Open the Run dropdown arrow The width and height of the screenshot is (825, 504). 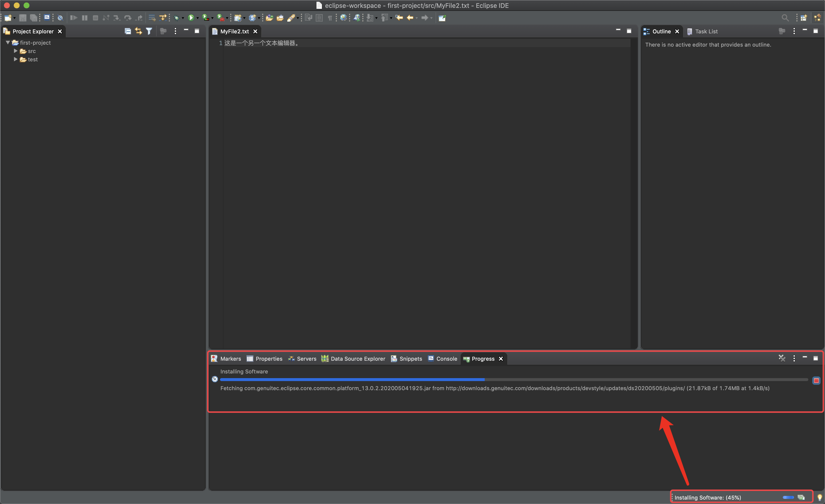click(198, 18)
